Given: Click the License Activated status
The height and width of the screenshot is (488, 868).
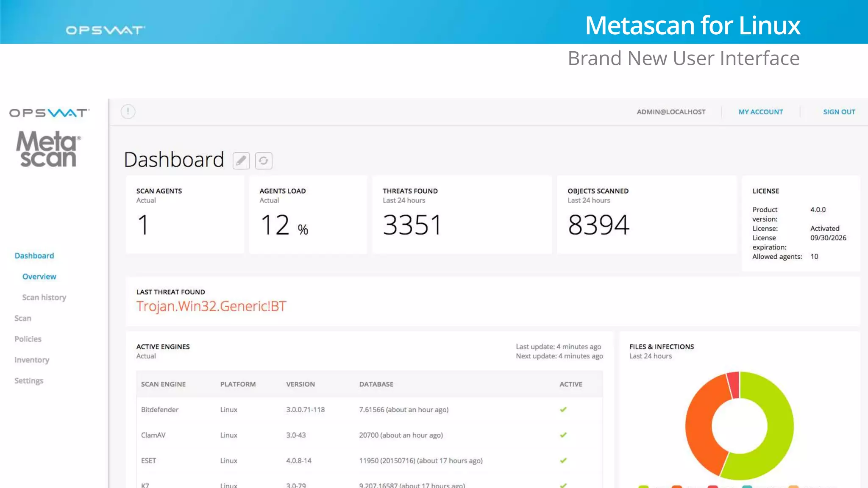Looking at the screenshot, I should pos(825,228).
